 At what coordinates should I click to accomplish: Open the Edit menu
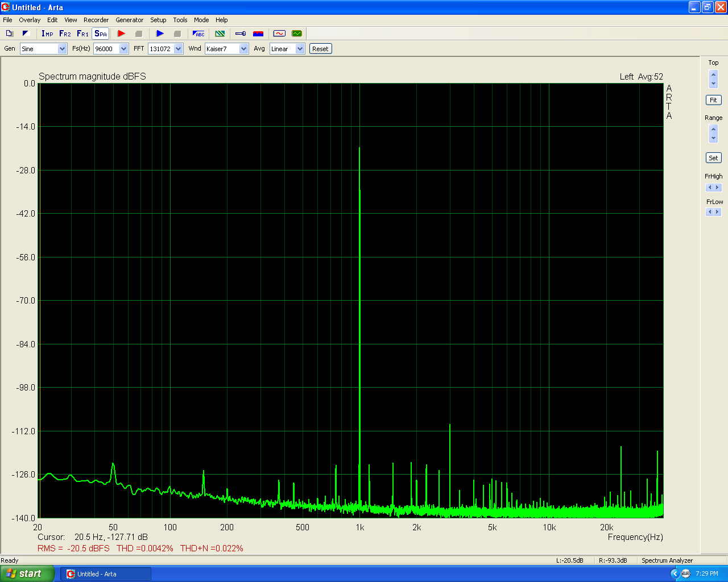[x=52, y=20]
